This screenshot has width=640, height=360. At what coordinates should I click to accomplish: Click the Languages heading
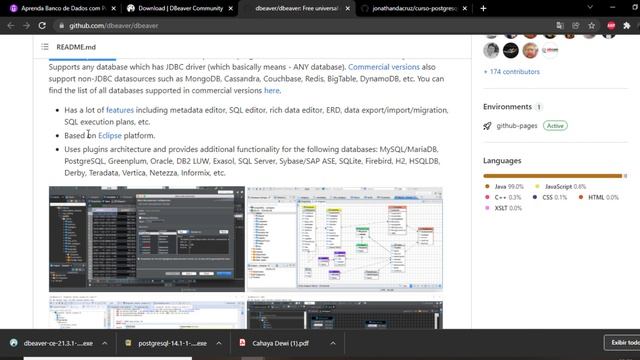point(502,161)
